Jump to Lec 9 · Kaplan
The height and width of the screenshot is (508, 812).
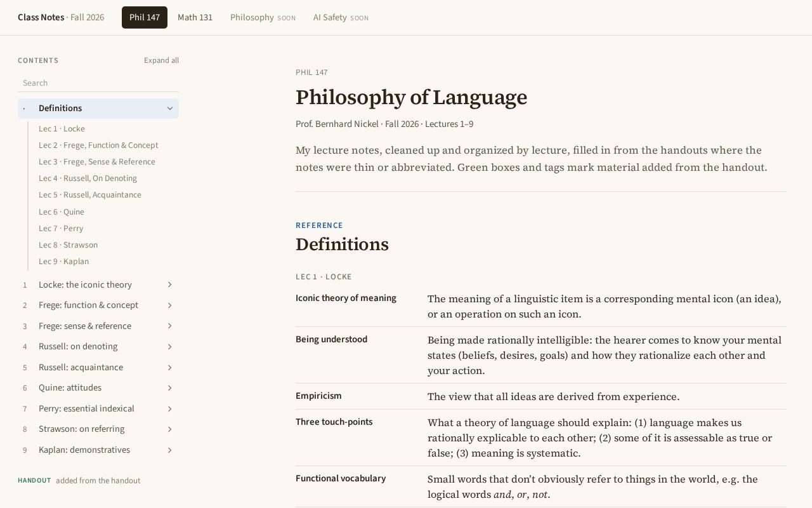(x=63, y=262)
